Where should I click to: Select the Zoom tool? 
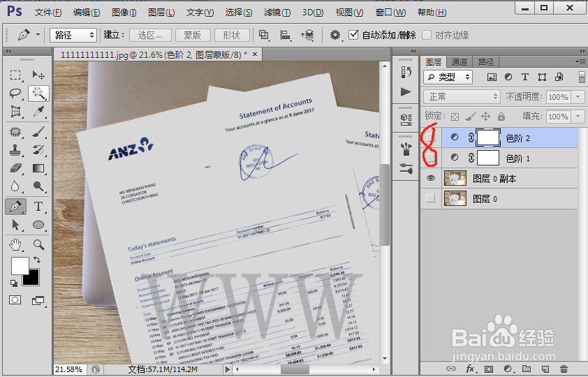38,245
